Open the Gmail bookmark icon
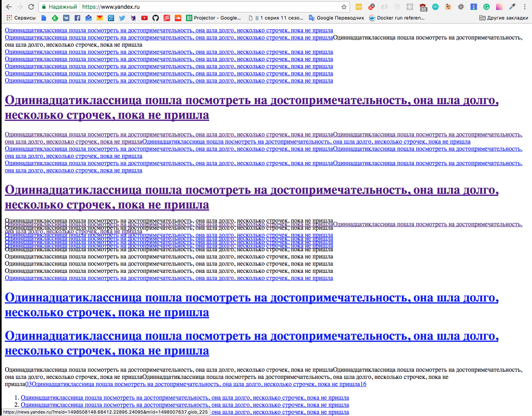 click(x=100, y=18)
